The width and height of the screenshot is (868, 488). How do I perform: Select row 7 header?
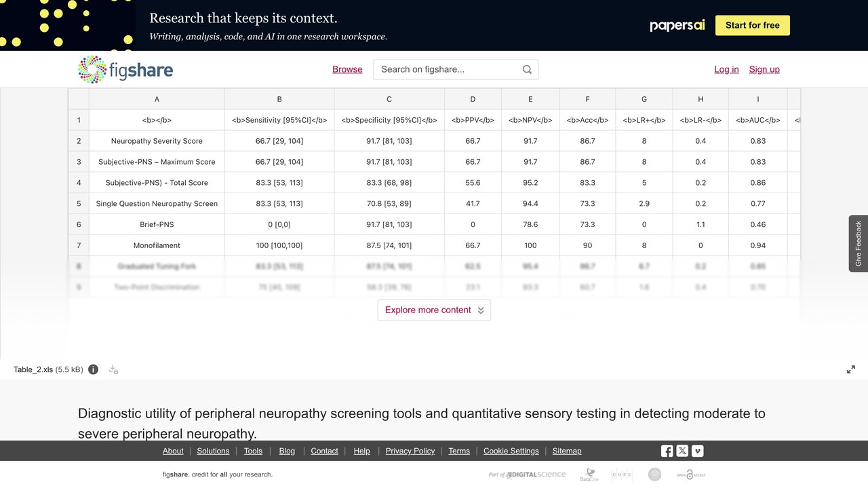click(79, 245)
